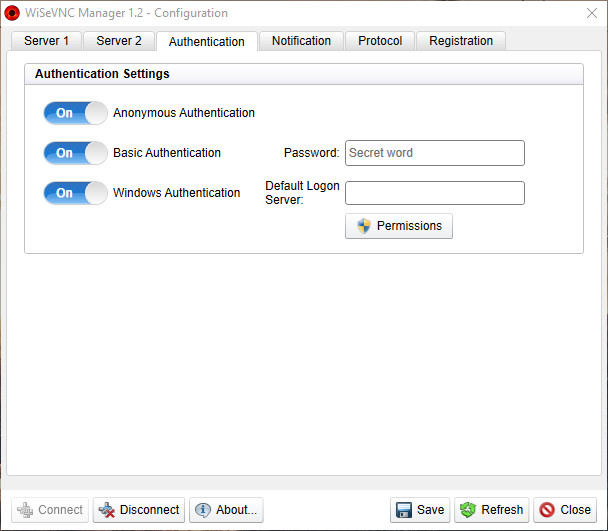Open the Permissions dialog
The image size is (608, 531).
pyautogui.click(x=399, y=226)
